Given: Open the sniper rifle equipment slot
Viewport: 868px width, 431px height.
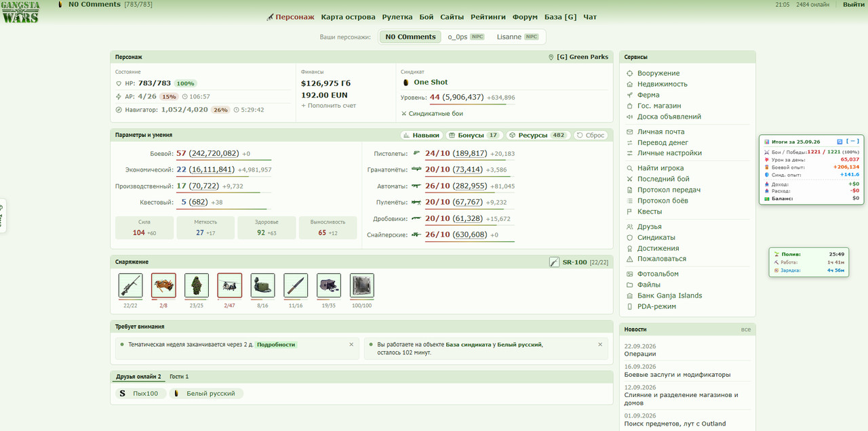Looking at the screenshot, I should pyautogui.click(x=130, y=286).
